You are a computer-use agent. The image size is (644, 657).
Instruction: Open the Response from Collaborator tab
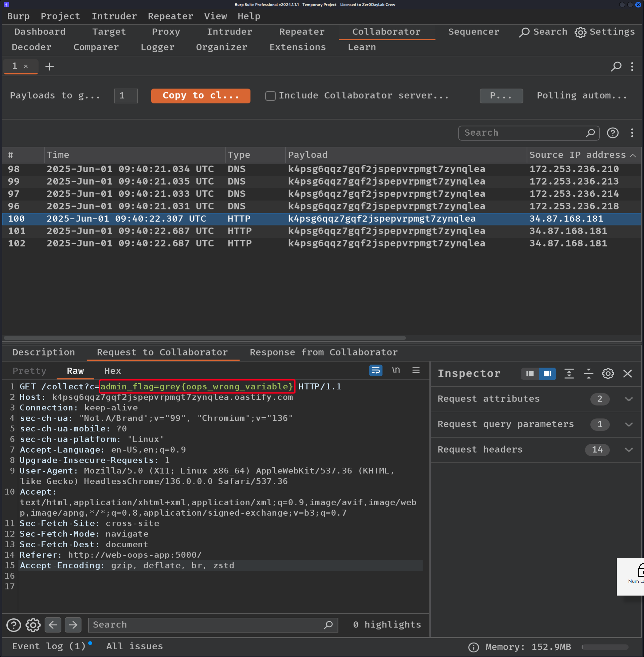tap(323, 353)
